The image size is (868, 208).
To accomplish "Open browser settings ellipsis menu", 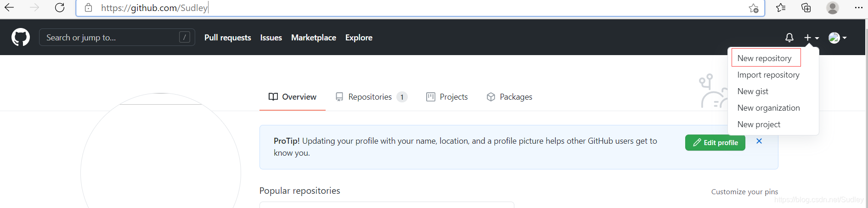I will (x=858, y=8).
